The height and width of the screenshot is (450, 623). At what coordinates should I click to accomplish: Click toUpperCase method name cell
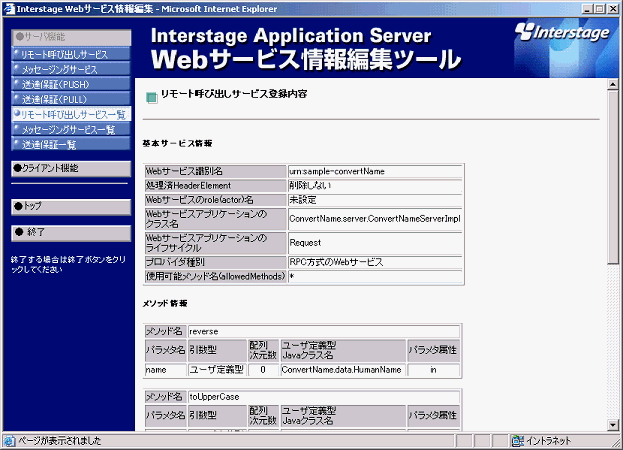(x=324, y=396)
